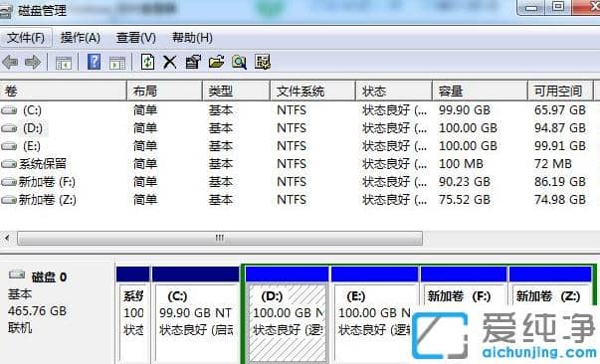The height and width of the screenshot is (364, 600).
Task: Select the drive icon of 新加卷 (F:)
Action: tap(9, 182)
